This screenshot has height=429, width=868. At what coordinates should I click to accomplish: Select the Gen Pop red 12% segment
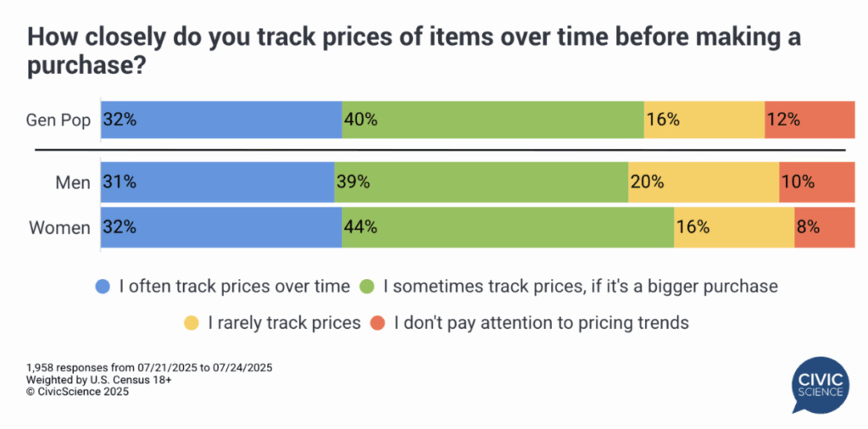pyautogui.click(x=809, y=120)
